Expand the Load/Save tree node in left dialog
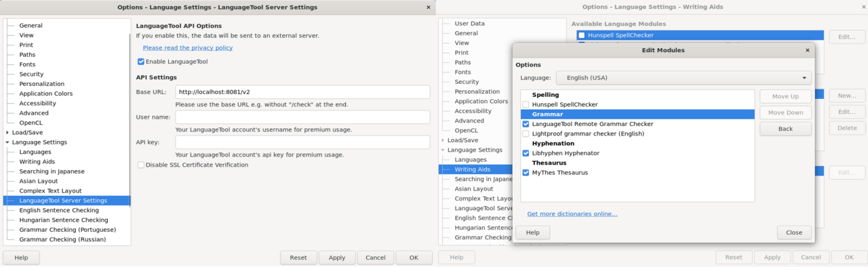This screenshot has width=868, height=267. 7,133
